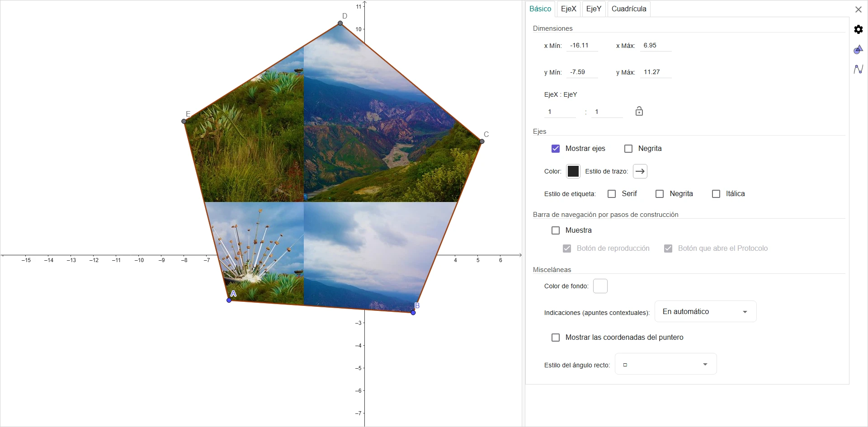Select point B on the pentagon
The height and width of the screenshot is (427, 868).
click(413, 313)
